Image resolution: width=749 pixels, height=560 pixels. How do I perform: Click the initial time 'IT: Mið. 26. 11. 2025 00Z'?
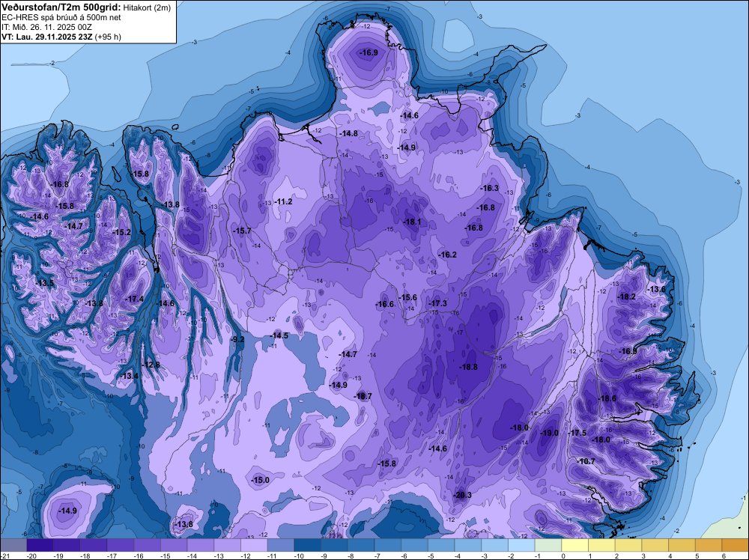tap(46, 27)
